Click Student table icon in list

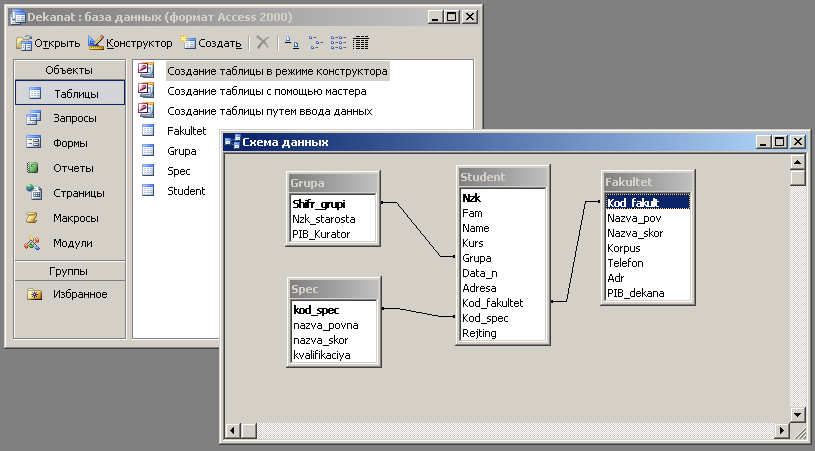pyautogui.click(x=148, y=190)
